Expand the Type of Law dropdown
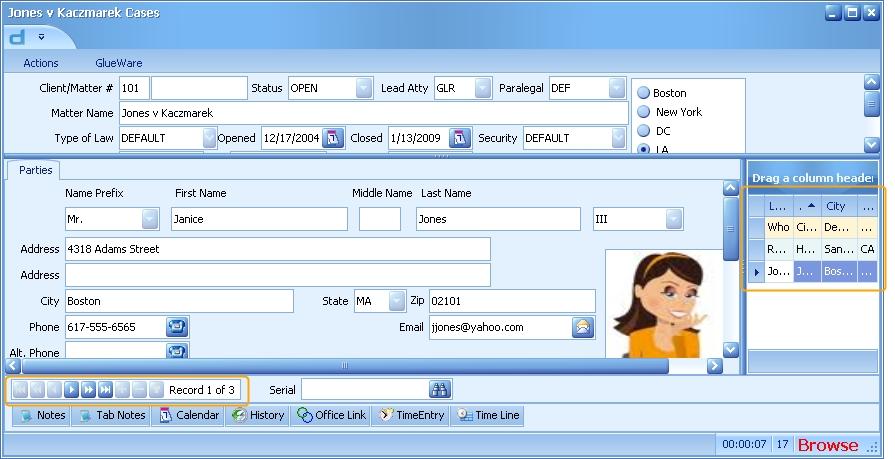895x459 pixels. pos(209,138)
